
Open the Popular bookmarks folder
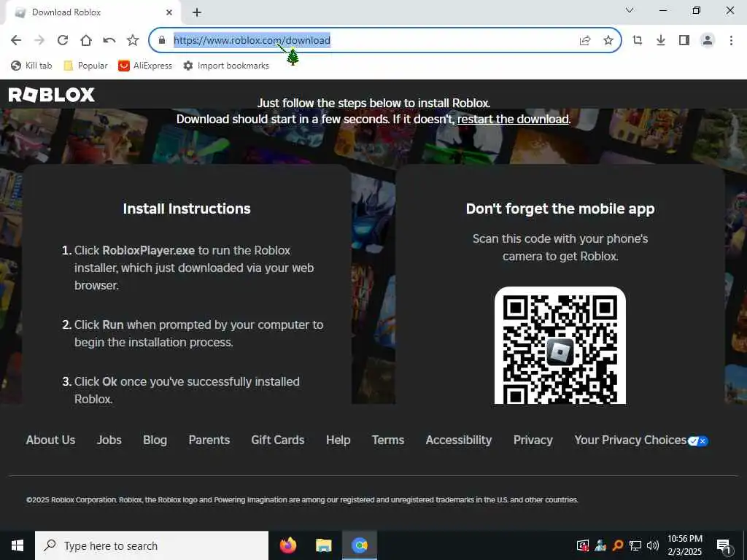point(86,66)
